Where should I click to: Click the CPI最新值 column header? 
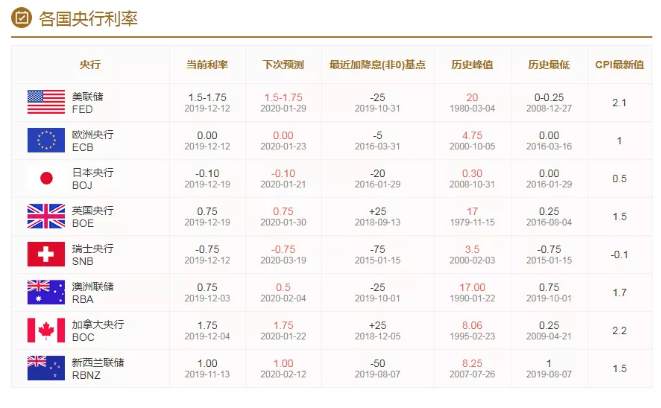tap(619, 64)
